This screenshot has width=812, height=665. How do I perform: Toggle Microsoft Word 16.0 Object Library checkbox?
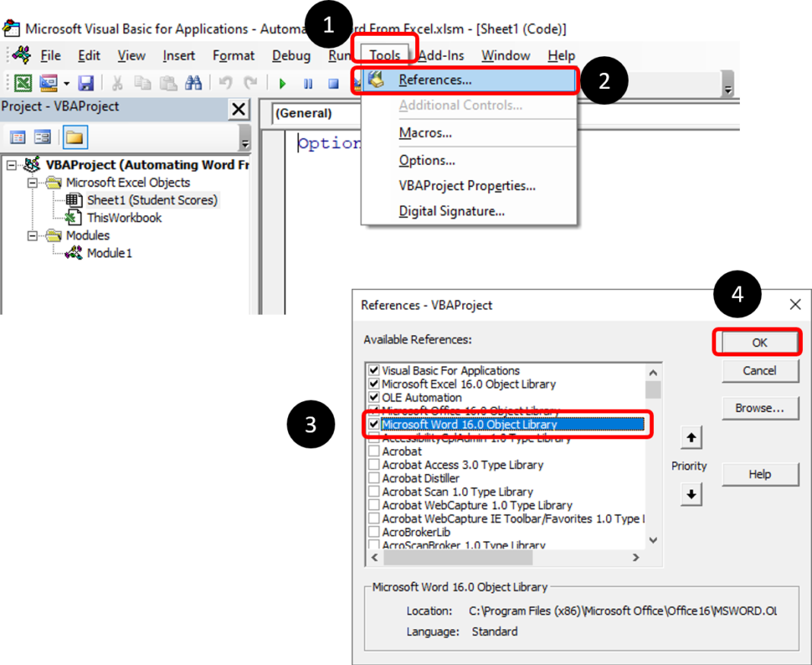pos(374,424)
